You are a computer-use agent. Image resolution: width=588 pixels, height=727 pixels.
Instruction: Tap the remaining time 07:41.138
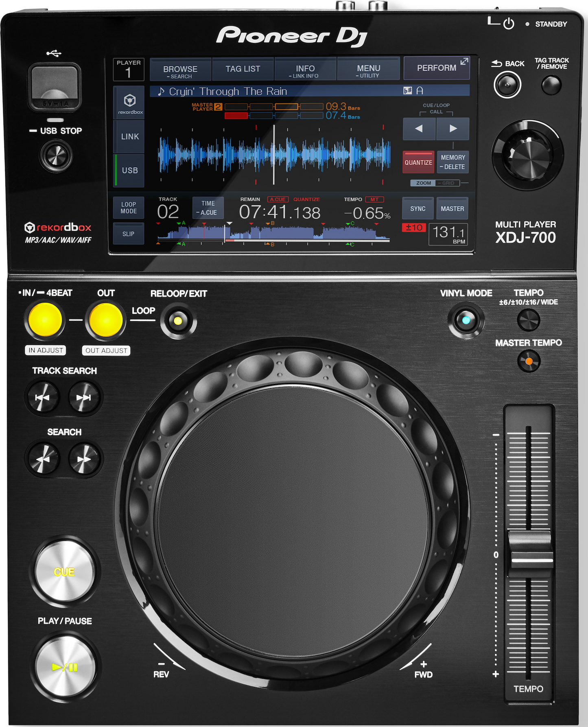pyautogui.click(x=280, y=212)
